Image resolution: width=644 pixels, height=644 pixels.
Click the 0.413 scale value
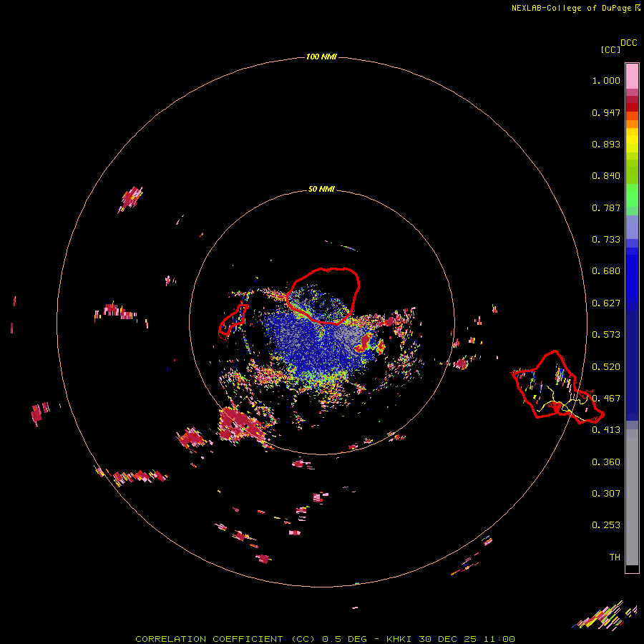[x=606, y=430]
